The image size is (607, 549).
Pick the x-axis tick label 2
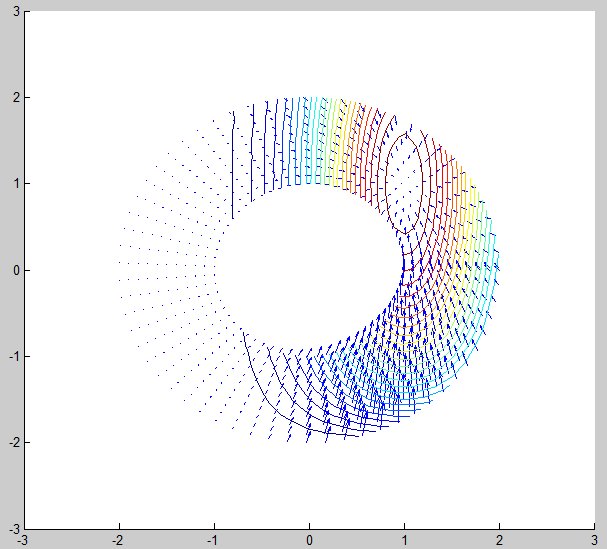pyautogui.click(x=499, y=540)
